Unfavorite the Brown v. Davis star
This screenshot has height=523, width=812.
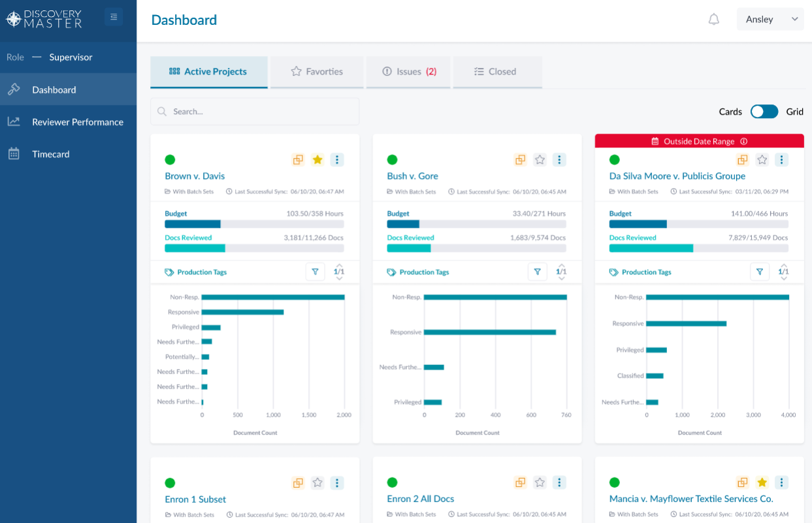(317, 159)
